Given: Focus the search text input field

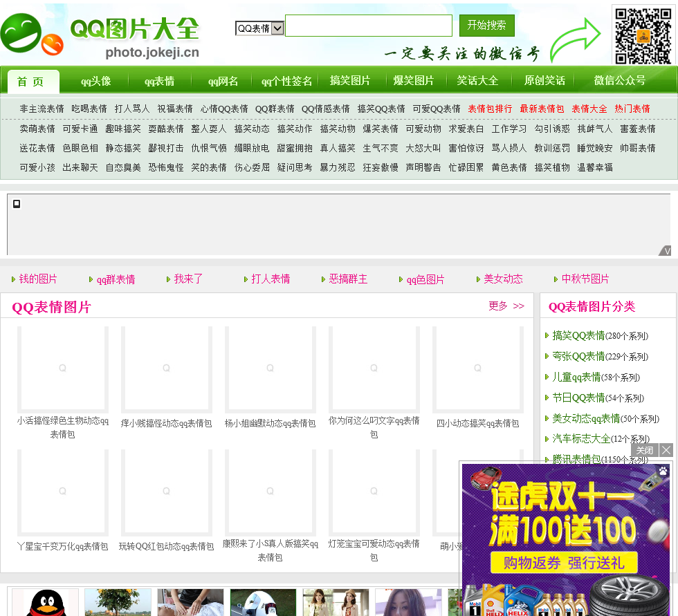Looking at the screenshot, I should coord(369,26).
